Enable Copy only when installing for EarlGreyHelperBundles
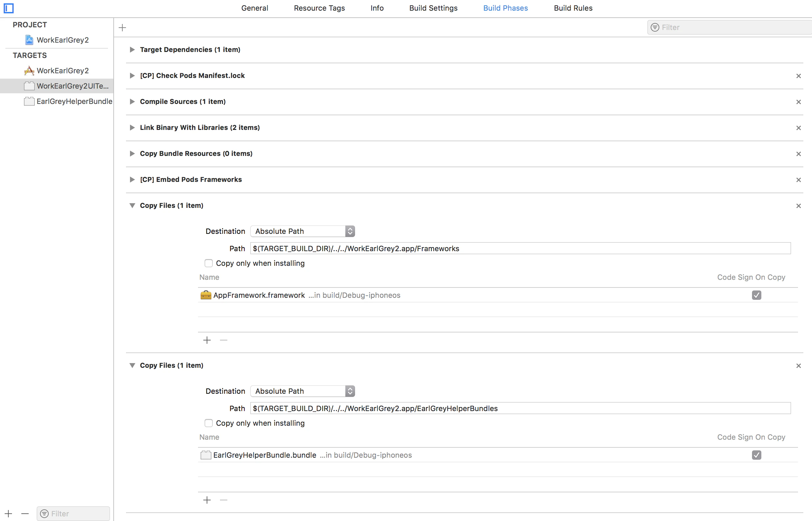 (209, 423)
